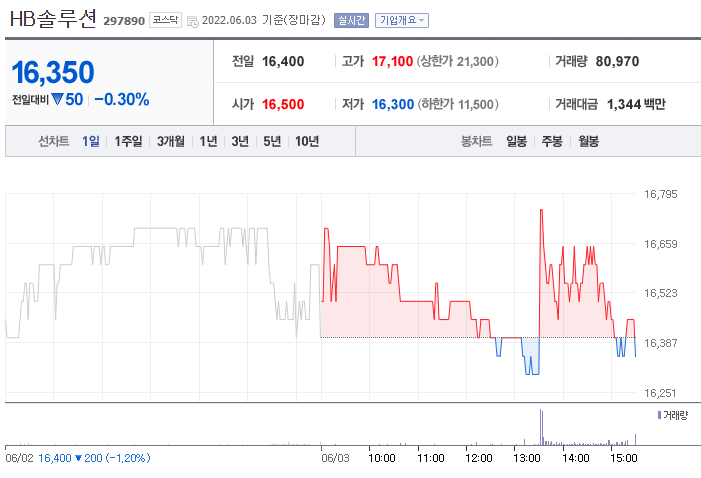Click the tallest volume bar near 13:30

click(541, 427)
